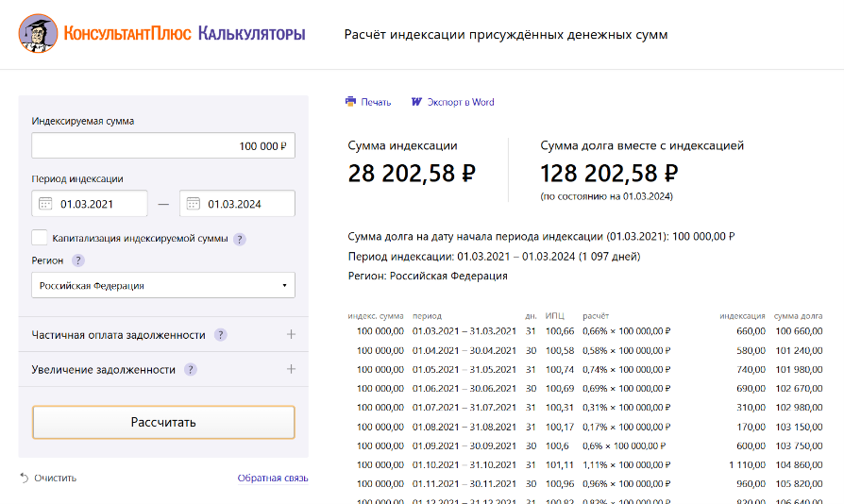844x504 pixels.
Task: Click help icon next to Капитализация индексируемой суммы
Action: click(240, 240)
